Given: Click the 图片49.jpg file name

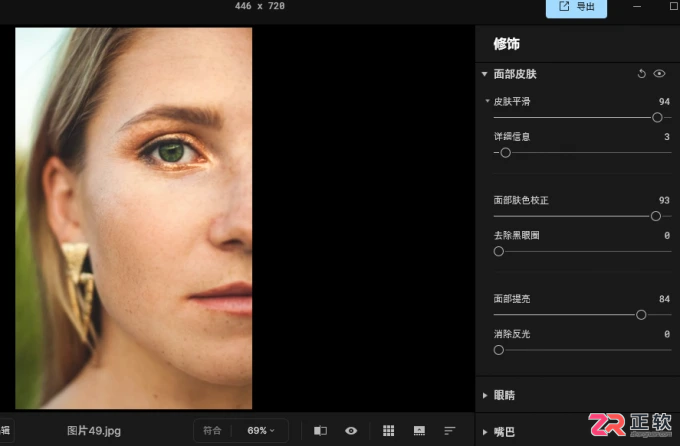Looking at the screenshot, I should [94, 431].
